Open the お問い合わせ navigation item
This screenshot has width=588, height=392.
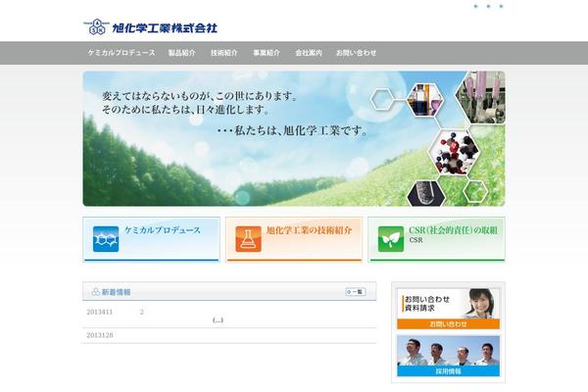point(357,53)
